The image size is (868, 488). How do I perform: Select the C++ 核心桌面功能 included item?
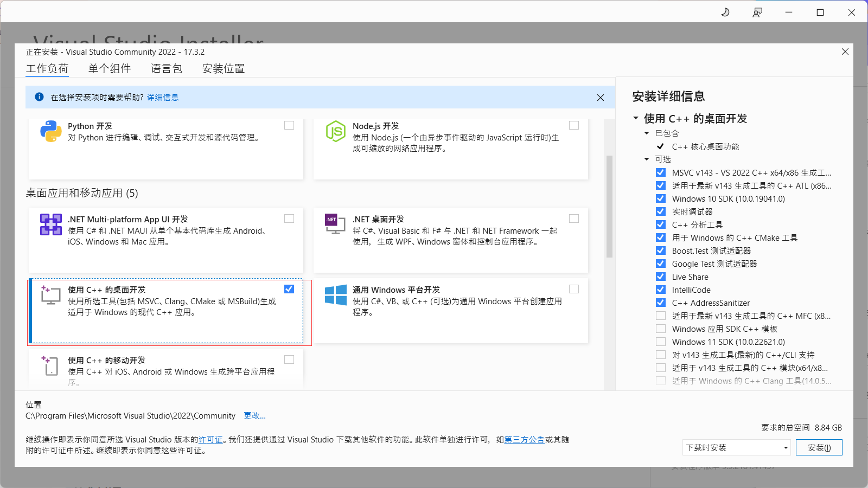[705, 147]
